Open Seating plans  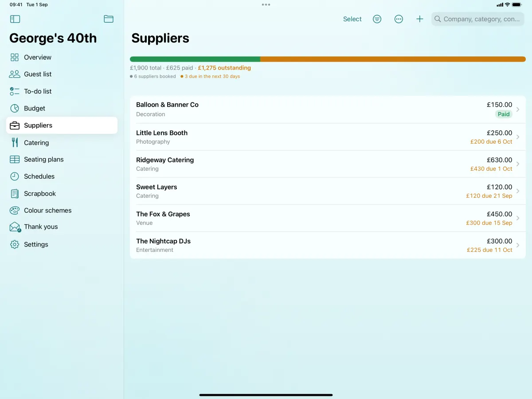[62, 159]
